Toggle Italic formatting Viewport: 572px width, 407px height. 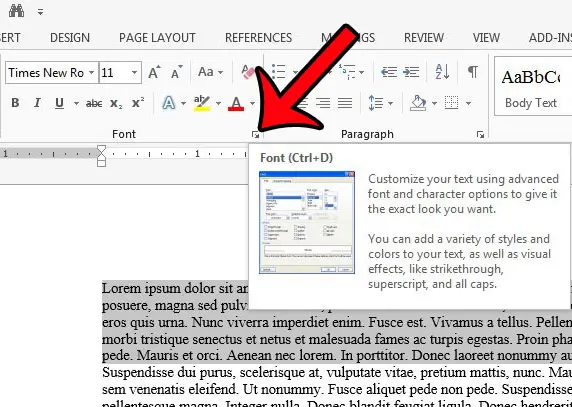(x=37, y=103)
